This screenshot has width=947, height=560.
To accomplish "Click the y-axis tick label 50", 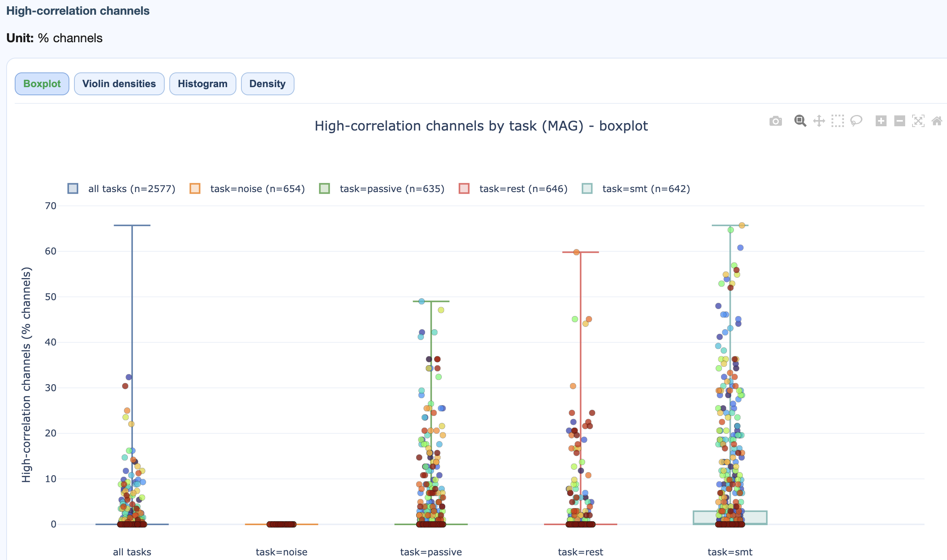I will click(51, 297).
